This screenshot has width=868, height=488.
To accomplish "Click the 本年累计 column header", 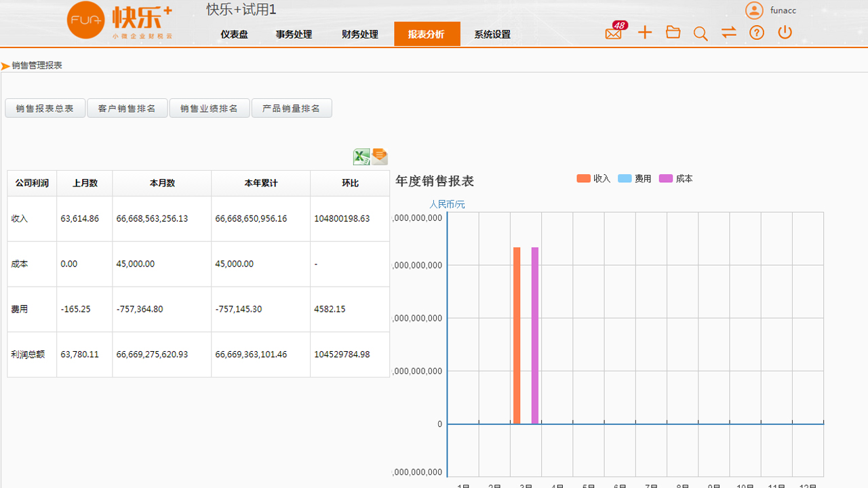I will tap(261, 183).
